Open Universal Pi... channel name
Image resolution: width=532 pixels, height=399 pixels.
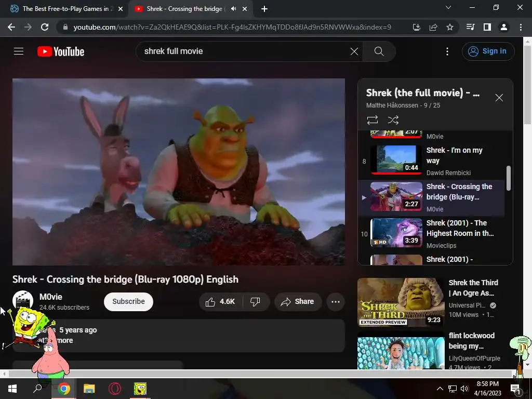467,305
